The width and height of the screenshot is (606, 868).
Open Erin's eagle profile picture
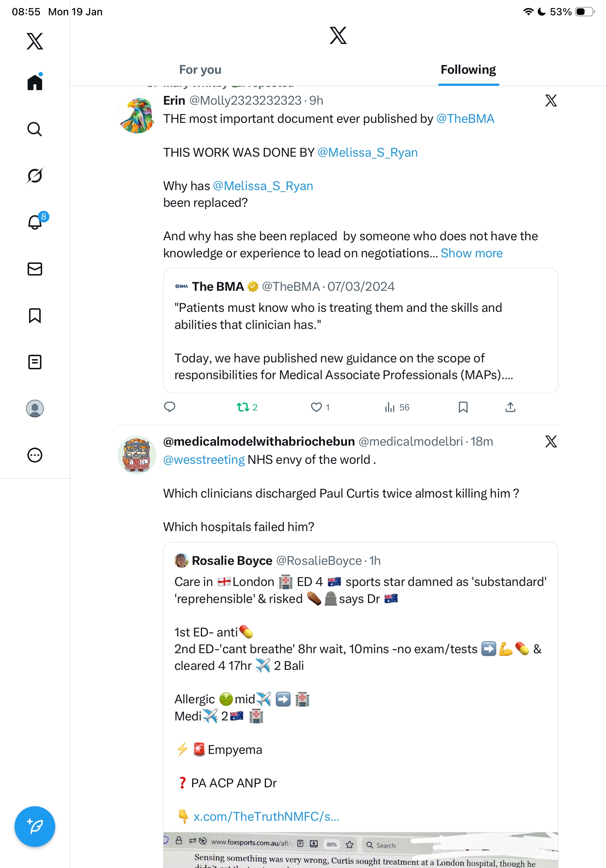(x=137, y=114)
